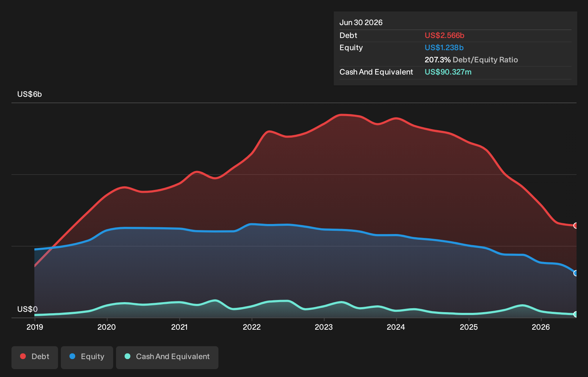Click the teal Cash endpoint marker

576,314
